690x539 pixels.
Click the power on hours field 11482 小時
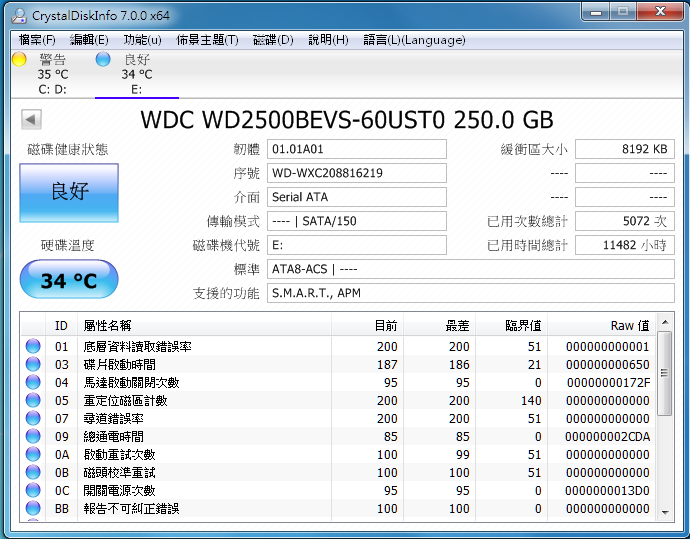[625, 245]
